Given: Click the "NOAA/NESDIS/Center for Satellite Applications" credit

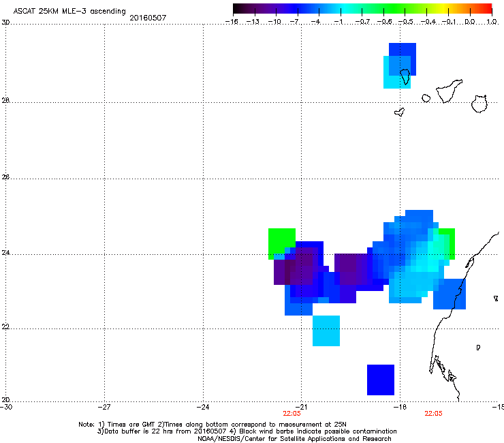Looking at the screenshot, I should coord(294,439).
